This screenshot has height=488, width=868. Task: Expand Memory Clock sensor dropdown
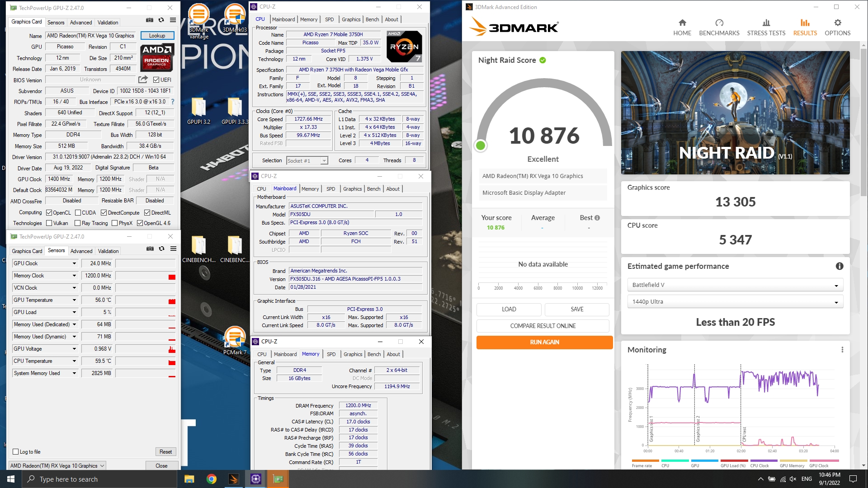click(74, 276)
